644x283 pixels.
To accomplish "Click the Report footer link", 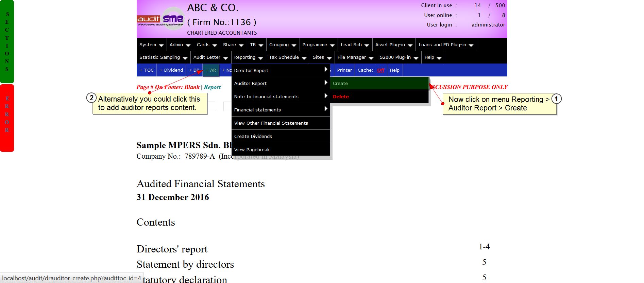I will 212,87.
